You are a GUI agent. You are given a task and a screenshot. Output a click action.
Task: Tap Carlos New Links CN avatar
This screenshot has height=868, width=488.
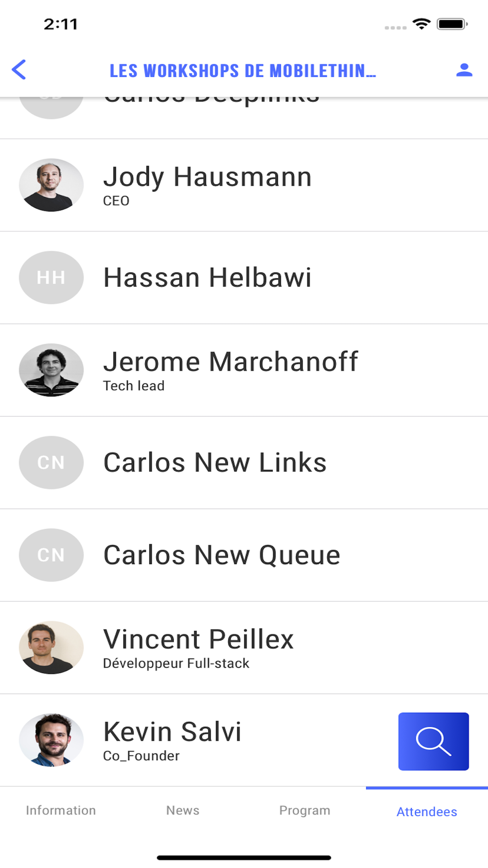pyautogui.click(x=51, y=462)
